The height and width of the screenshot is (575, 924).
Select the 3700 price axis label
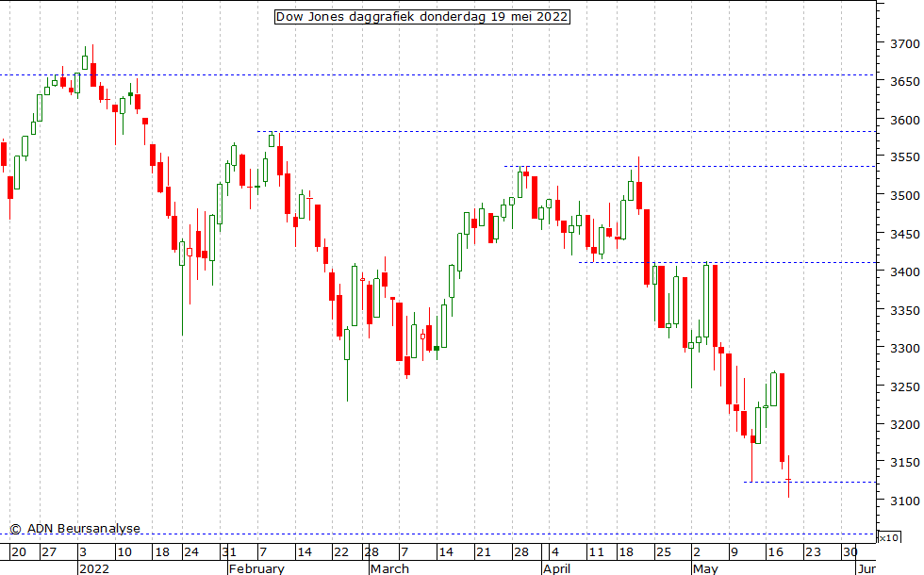[x=904, y=43]
